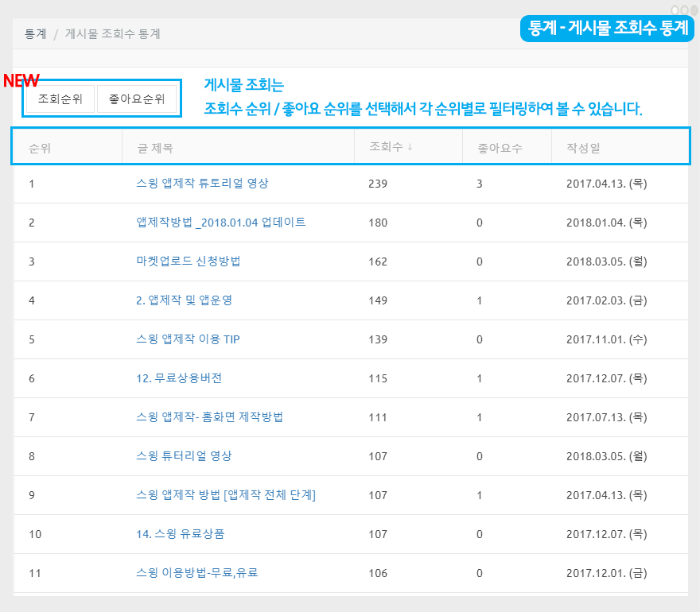Open the 스윙 튜터리얼 영상 post
Viewport: 700px width, 612px height.
coord(184,456)
